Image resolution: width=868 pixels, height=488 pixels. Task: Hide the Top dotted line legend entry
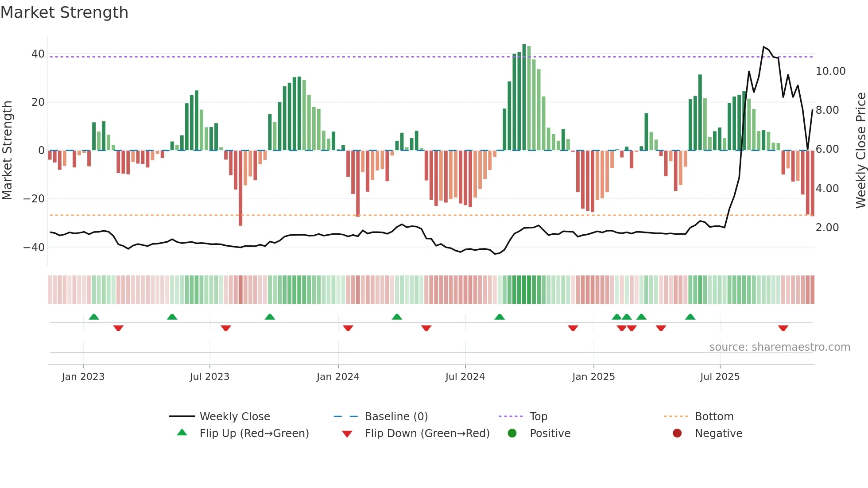pyautogui.click(x=539, y=416)
